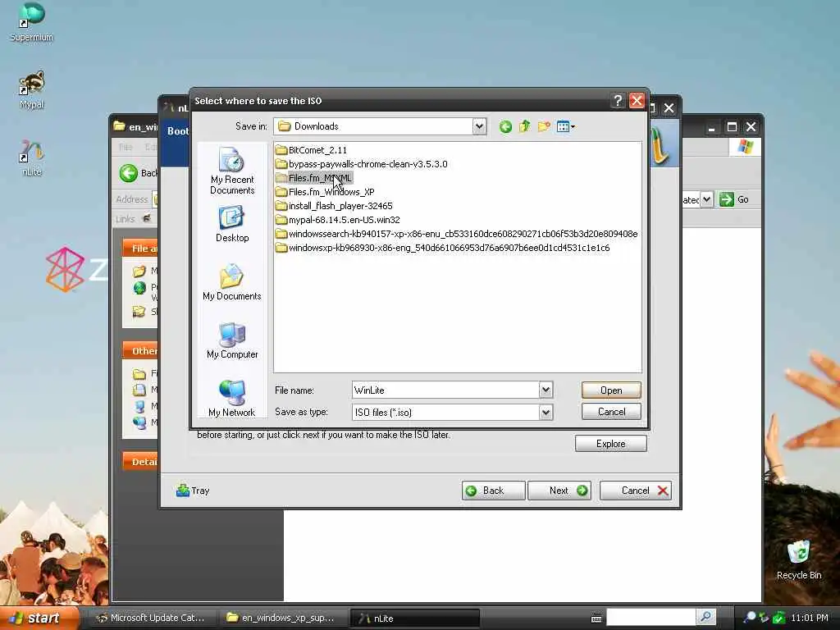Image resolution: width=840 pixels, height=630 pixels.
Task: Open My Computer in places bar
Action: [232, 340]
